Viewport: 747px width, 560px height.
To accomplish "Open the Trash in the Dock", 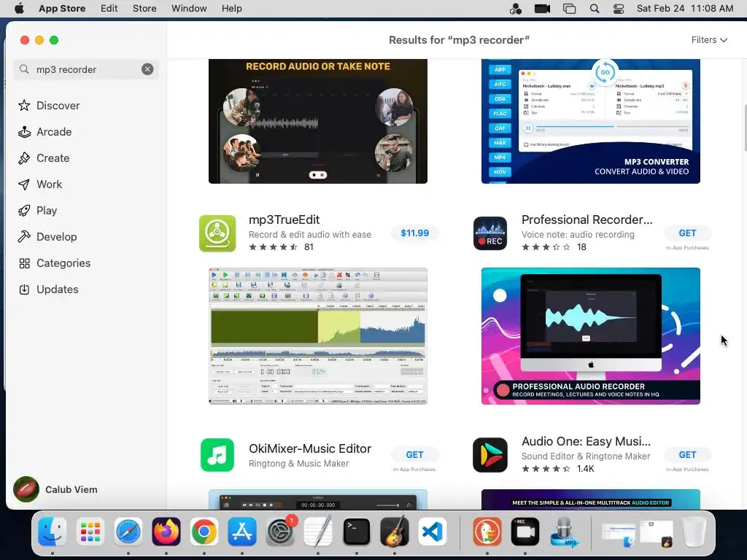I will 694,532.
